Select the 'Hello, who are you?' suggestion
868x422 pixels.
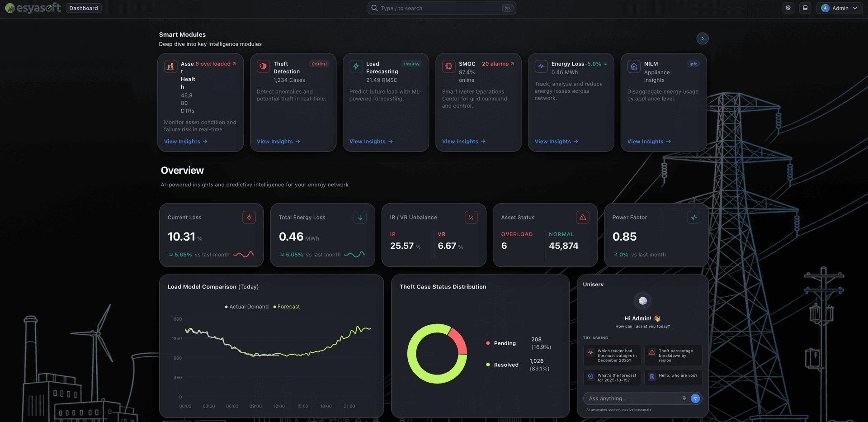pyautogui.click(x=673, y=376)
